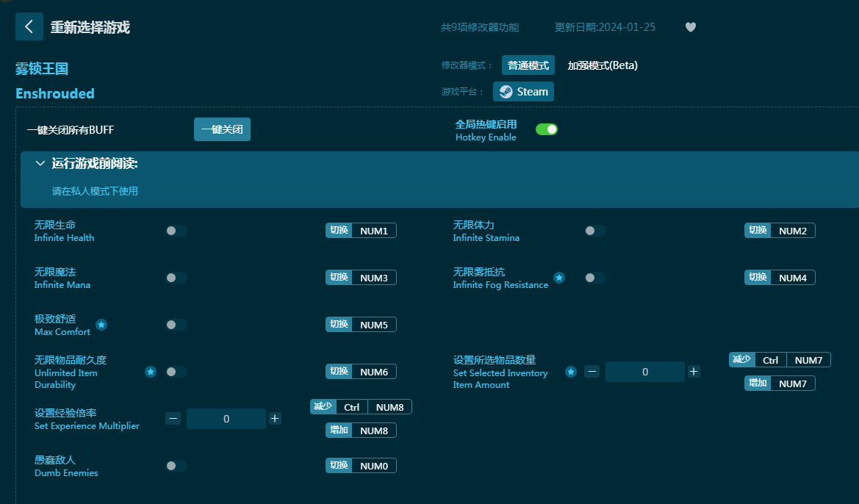Focus the Experience Multiplier value field
The height and width of the screenshot is (504, 859).
coord(226,419)
